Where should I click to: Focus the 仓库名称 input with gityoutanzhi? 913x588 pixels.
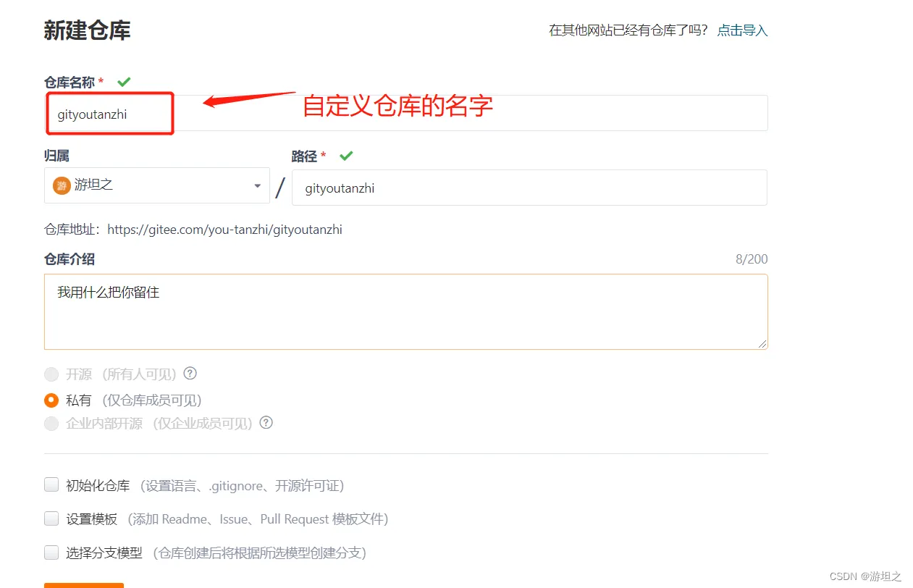point(405,113)
